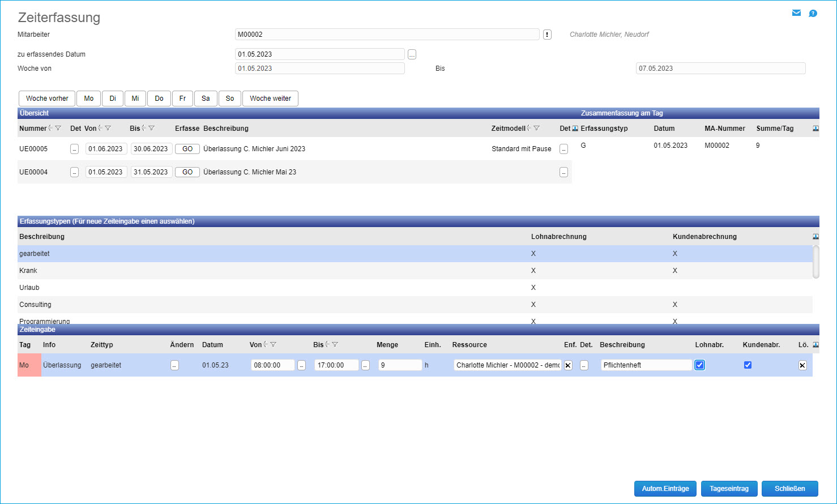Click the Von time field 08:00:00
837x504 pixels.
[273, 365]
